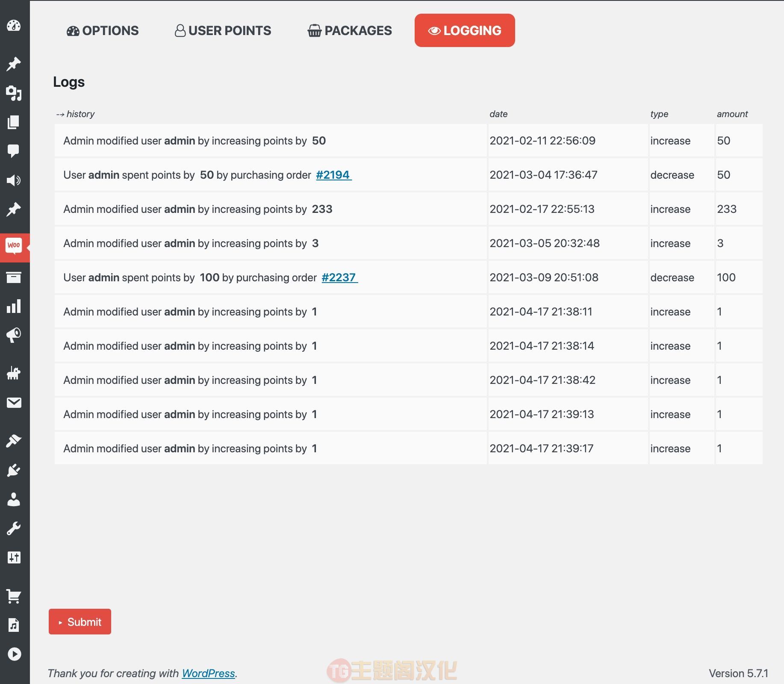Open order link #2237
Image resolution: width=784 pixels, height=684 pixels.
[339, 277]
